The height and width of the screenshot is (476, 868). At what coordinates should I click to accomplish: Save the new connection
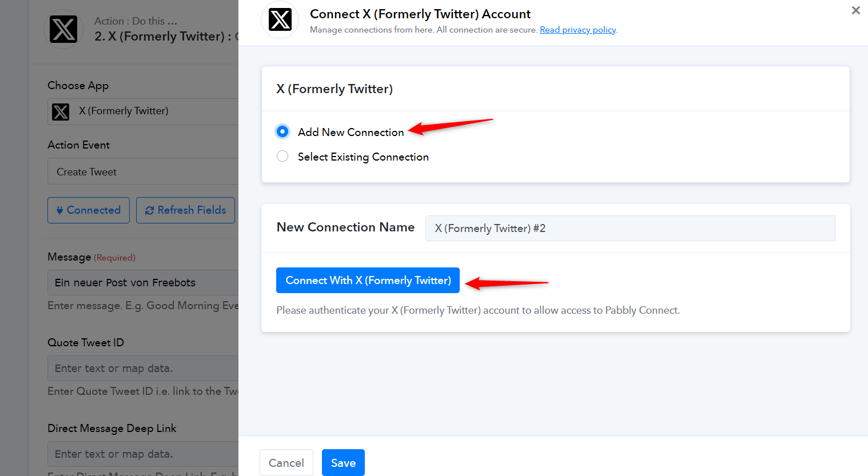coord(343,462)
